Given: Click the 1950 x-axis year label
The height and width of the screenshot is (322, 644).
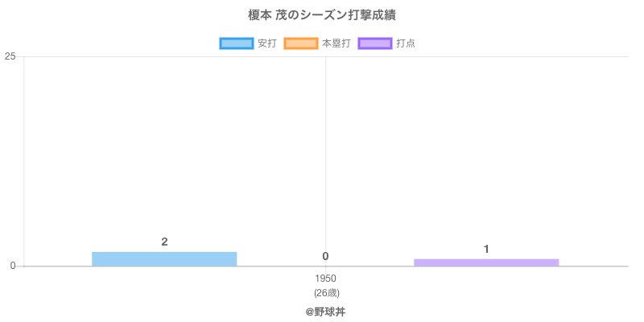Looking at the screenshot, I should point(326,279).
